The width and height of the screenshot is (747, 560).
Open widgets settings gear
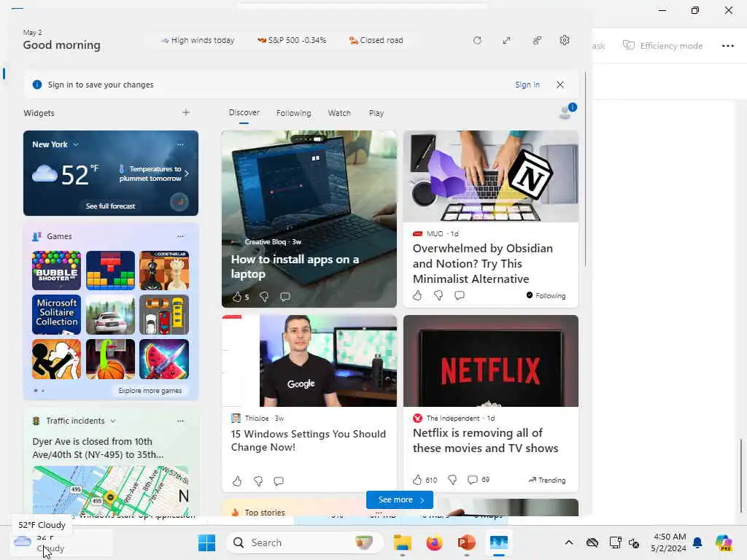click(565, 41)
